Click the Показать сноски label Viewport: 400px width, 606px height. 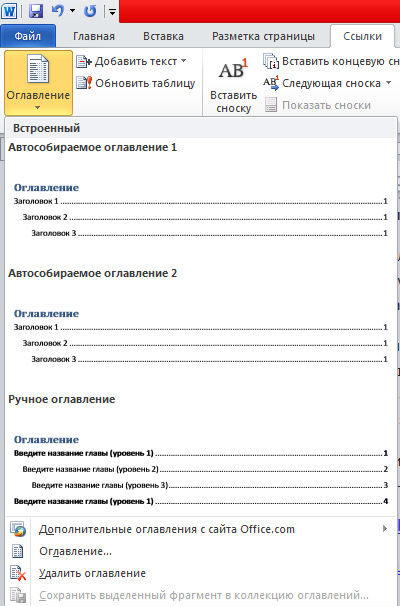tap(327, 105)
